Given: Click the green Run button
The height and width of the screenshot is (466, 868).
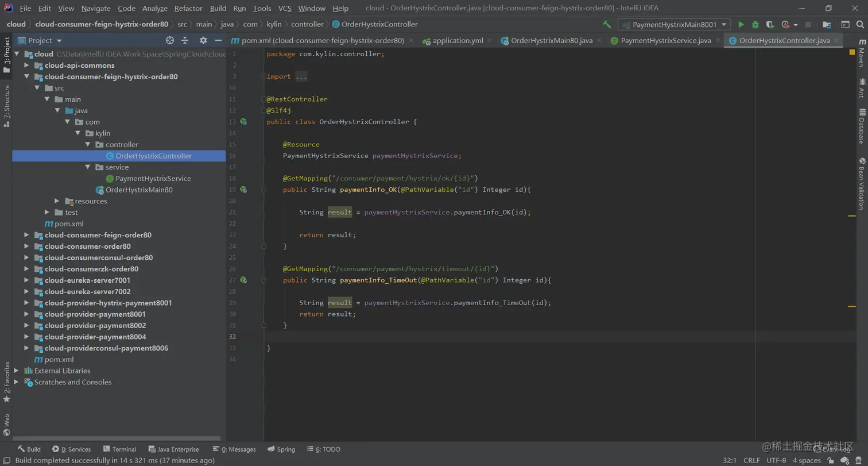Looking at the screenshot, I should (741, 25).
